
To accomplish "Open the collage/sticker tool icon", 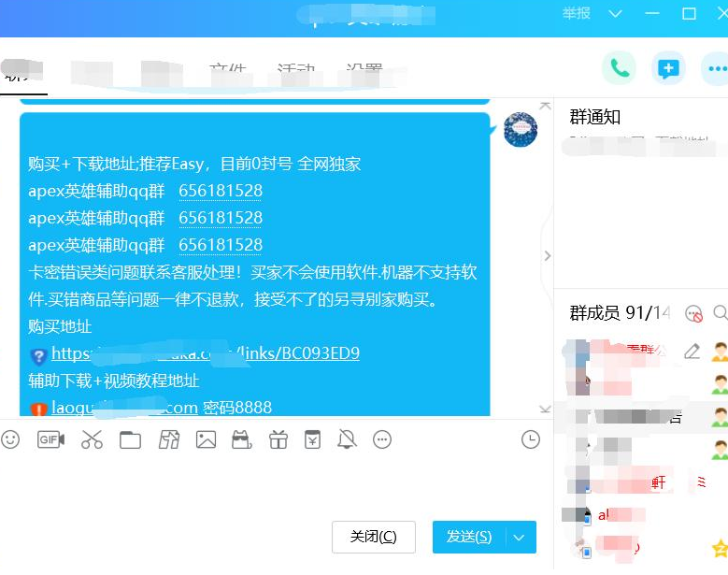I will coord(169,439).
